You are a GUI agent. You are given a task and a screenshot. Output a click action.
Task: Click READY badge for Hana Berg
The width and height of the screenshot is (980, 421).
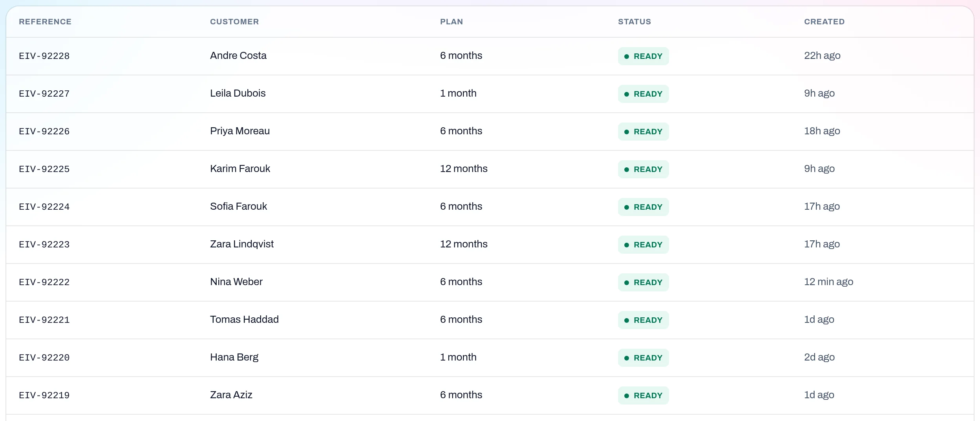(x=644, y=358)
